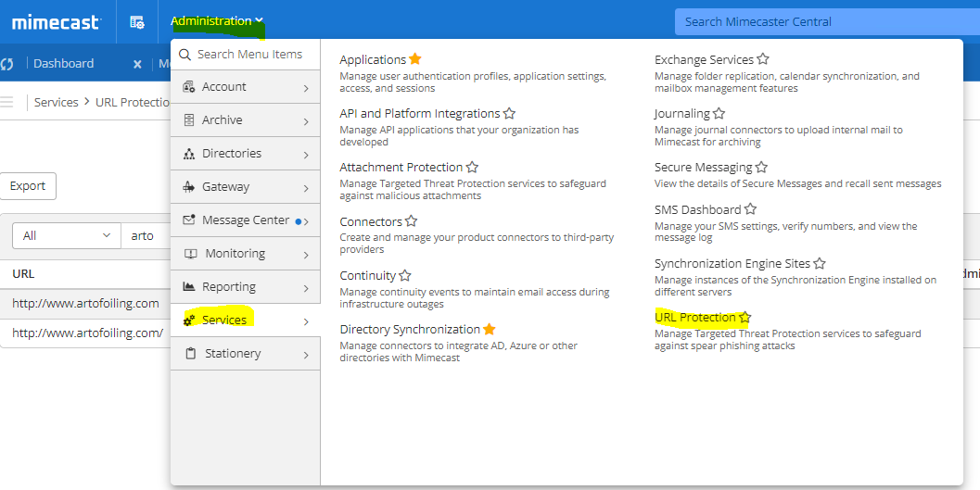Select Gateway in the admin menu
This screenshot has width=980, height=490.
[245, 186]
